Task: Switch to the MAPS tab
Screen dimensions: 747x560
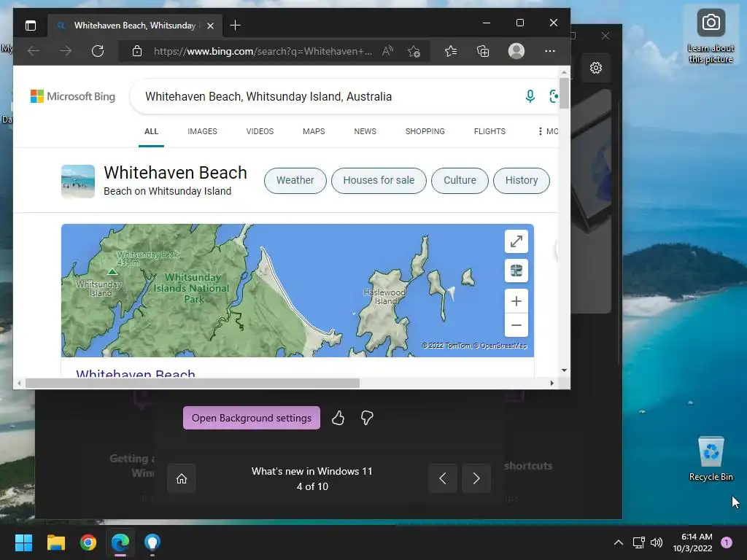Action: pyautogui.click(x=314, y=131)
